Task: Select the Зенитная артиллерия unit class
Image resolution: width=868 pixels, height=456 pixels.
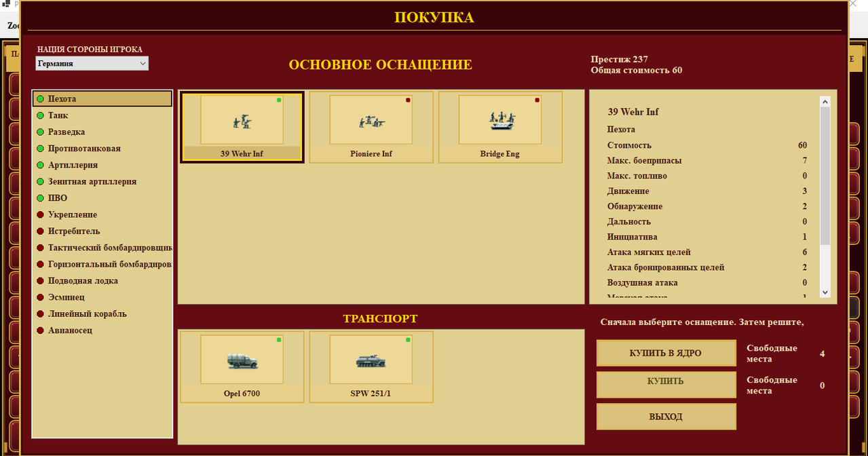Action: [102, 182]
